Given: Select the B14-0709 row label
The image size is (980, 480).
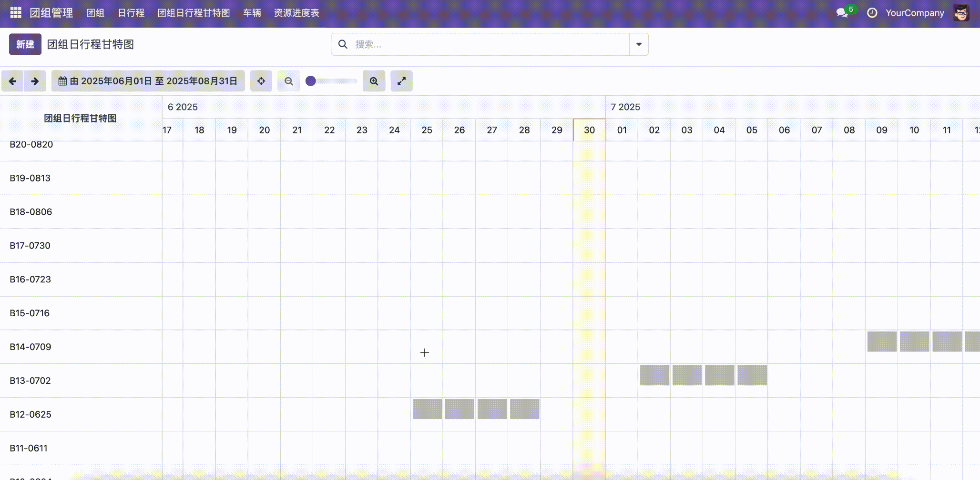Looking at the screenshot, I should (31, 347).
